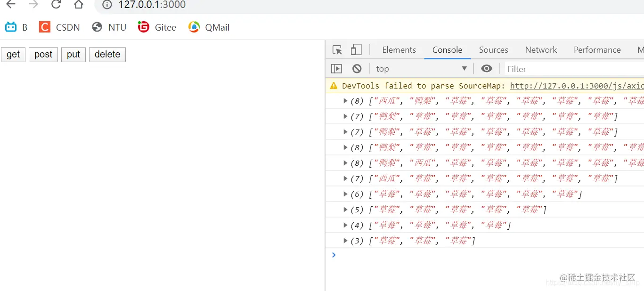The image size is (644, 291).
Task: View site info icon beside the address
Action: click(107, 5)
